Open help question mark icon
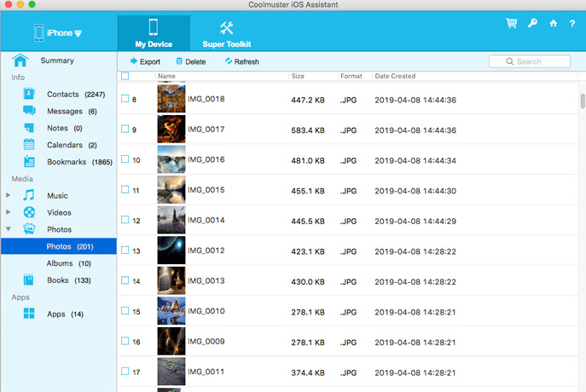586x392 pixels. click(x=573, y=24)
